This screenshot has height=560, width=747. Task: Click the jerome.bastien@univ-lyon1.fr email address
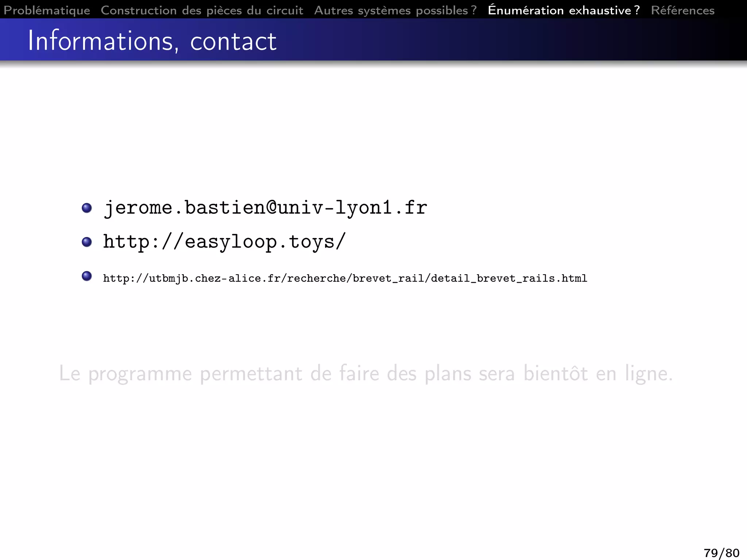265,208
